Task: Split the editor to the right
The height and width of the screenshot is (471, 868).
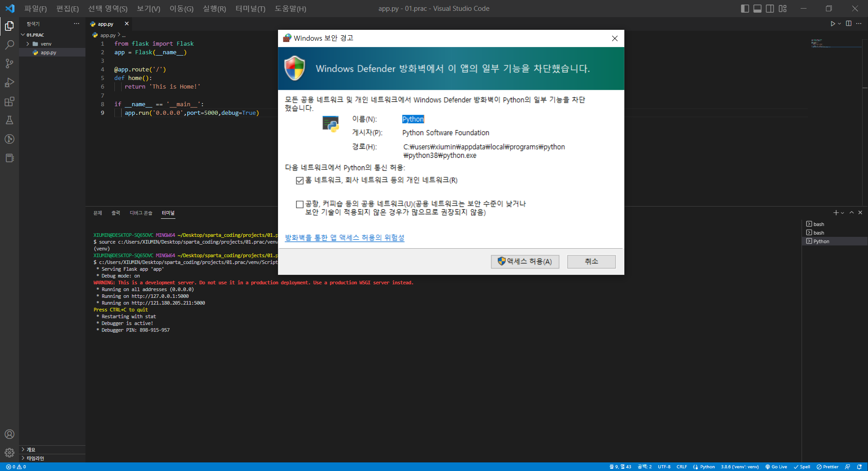Action: click(849, 24)
